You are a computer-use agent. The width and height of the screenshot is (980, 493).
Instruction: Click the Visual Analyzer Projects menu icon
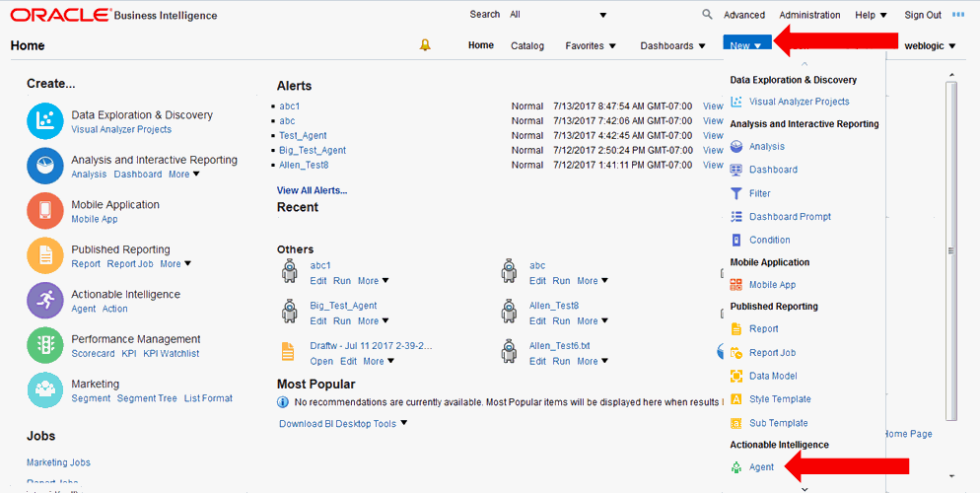[736, 102]
